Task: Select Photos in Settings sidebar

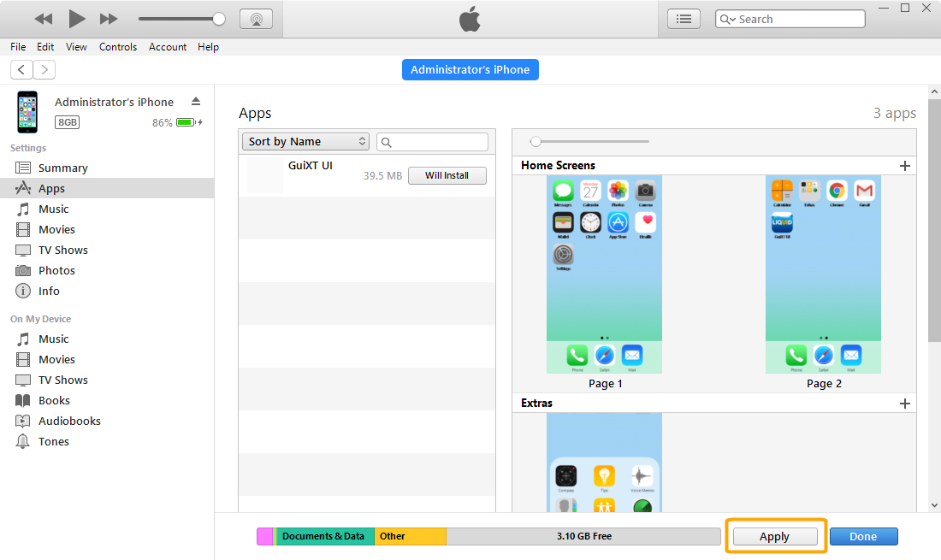Action: [x=56, y=270]
